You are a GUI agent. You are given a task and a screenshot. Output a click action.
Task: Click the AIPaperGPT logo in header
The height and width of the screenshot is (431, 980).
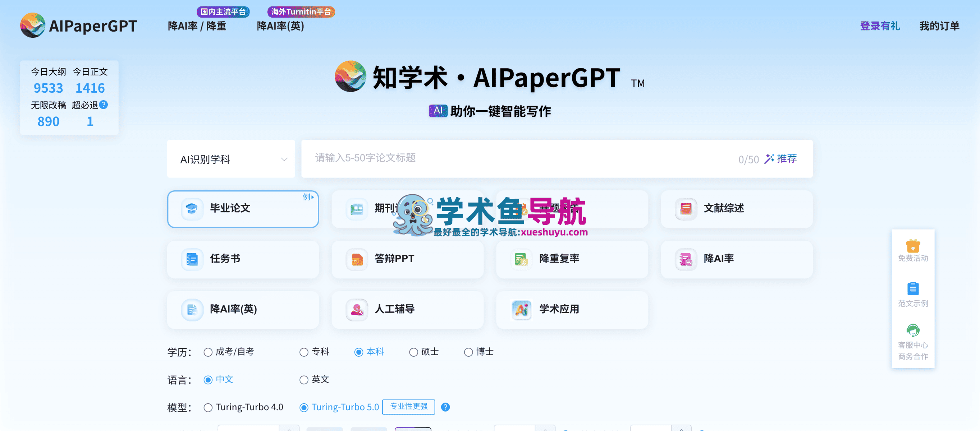(x=78, y=26)
